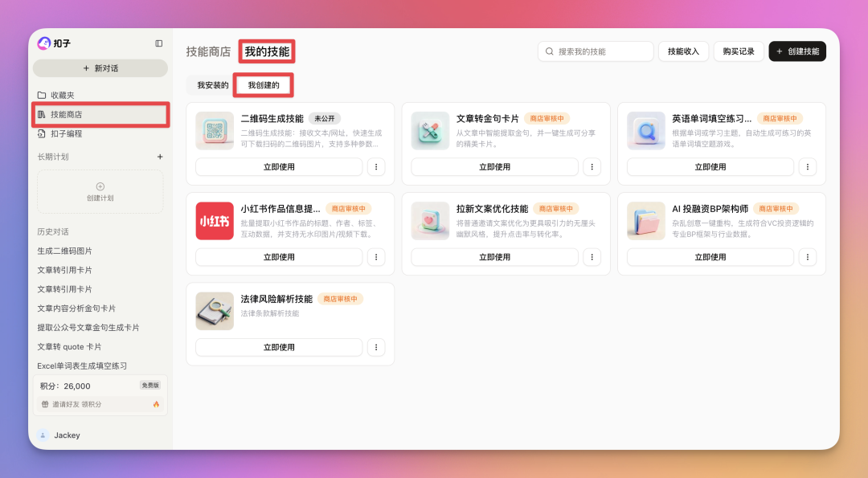Click the 文章转金句卡片 tools icon

coord(430,131)
